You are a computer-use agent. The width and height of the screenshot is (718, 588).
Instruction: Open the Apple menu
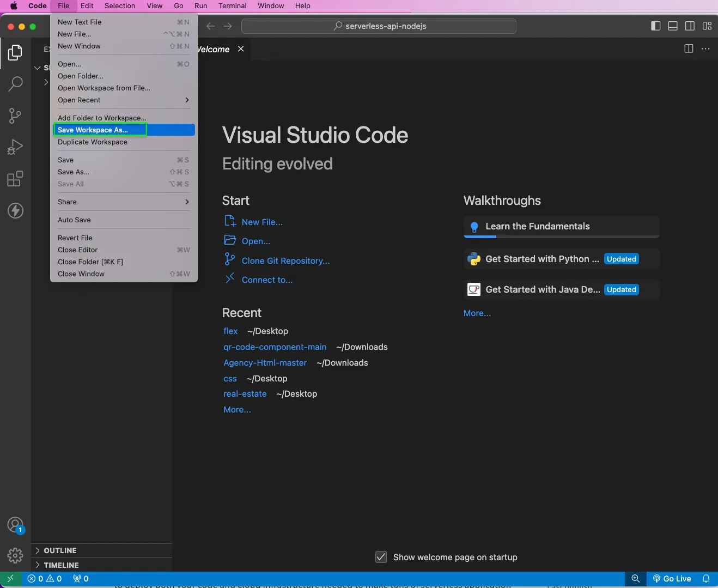coord(14,6)
